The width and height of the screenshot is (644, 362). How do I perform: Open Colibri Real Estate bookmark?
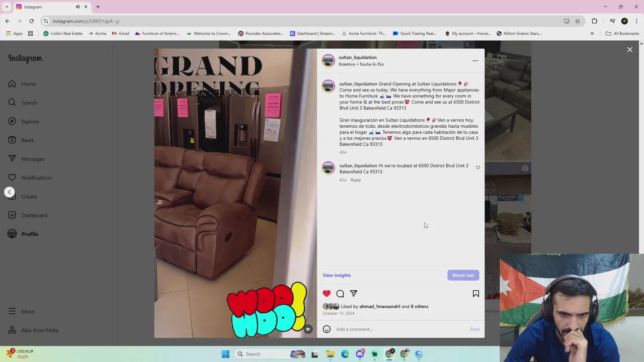point(63,34)
